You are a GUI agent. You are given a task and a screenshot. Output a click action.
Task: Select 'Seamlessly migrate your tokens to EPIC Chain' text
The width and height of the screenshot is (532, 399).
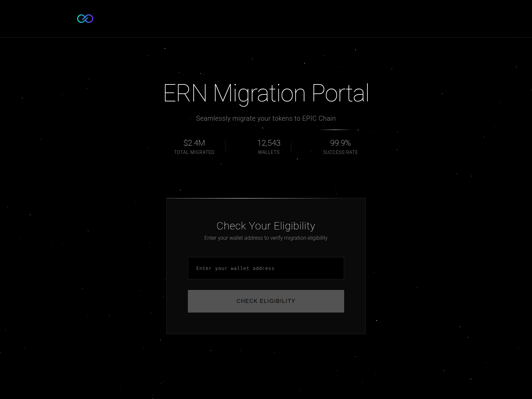pyautogui.click(x=266, y=118)
